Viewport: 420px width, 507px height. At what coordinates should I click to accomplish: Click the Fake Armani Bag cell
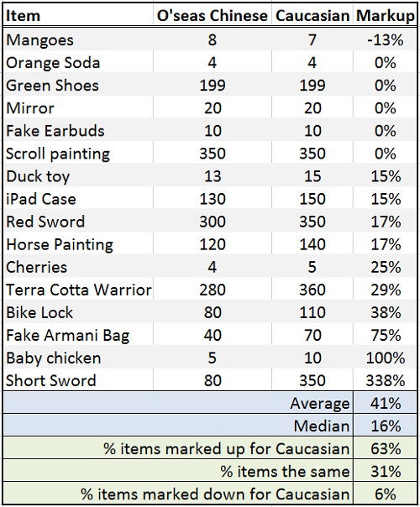click(x=78, y=335)
